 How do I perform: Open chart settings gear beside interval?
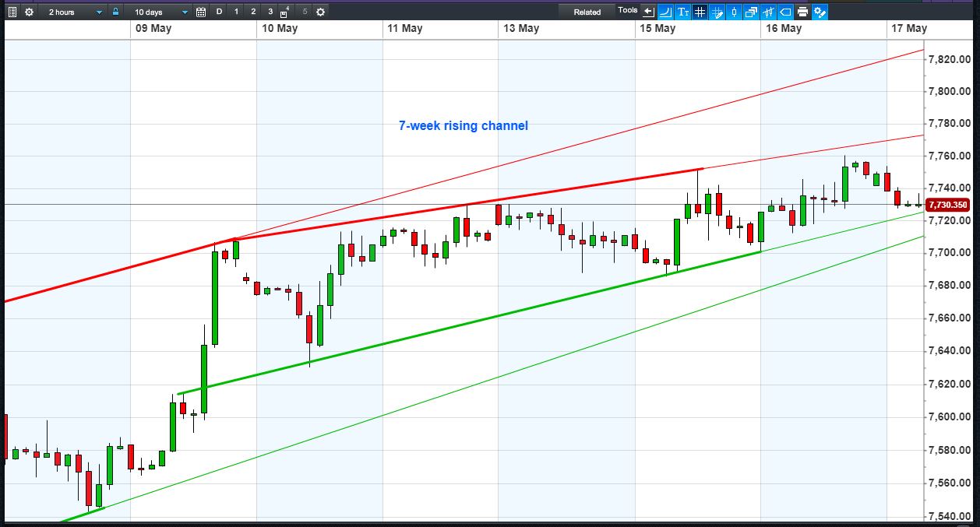pyautogui.click(x=29, y=12)
